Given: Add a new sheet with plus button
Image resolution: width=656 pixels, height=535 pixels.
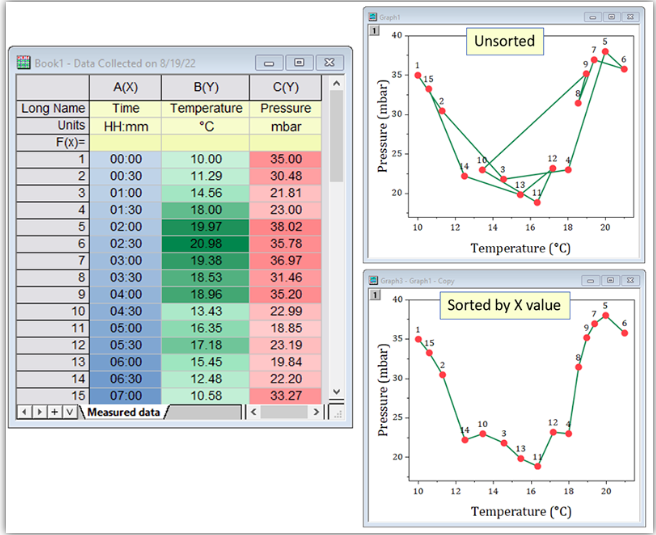Looking at the screenshot, I should (x=54, y=412).
